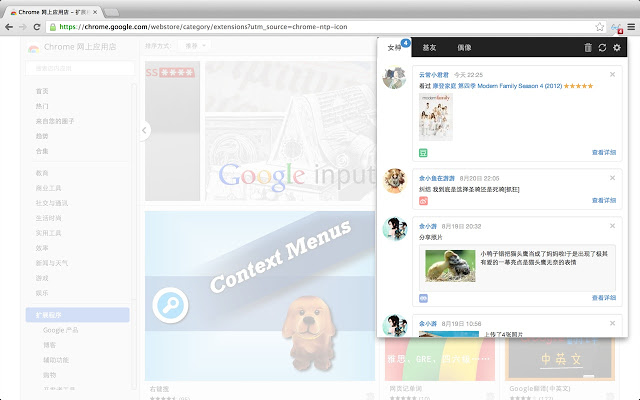Select 合集 in the store sidebar
This screenshot has width=640, height=400.
click(42, 151)
